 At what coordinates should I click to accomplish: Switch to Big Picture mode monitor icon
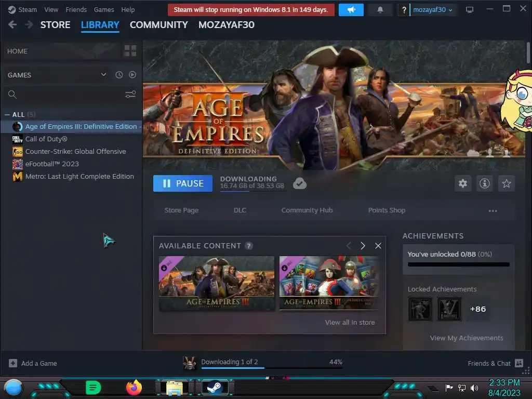[x=469, y=10]
